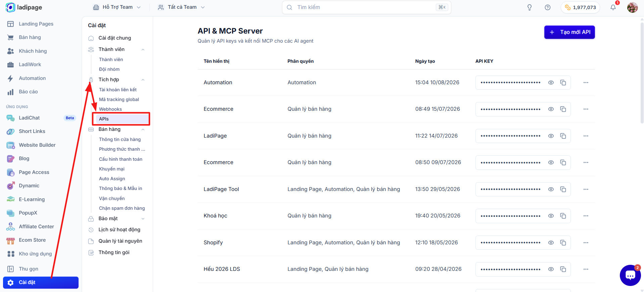Reveal the LadiPage Tool API key
The width and height of the screenshot is (644, 292).
click(x=551, y=189)
